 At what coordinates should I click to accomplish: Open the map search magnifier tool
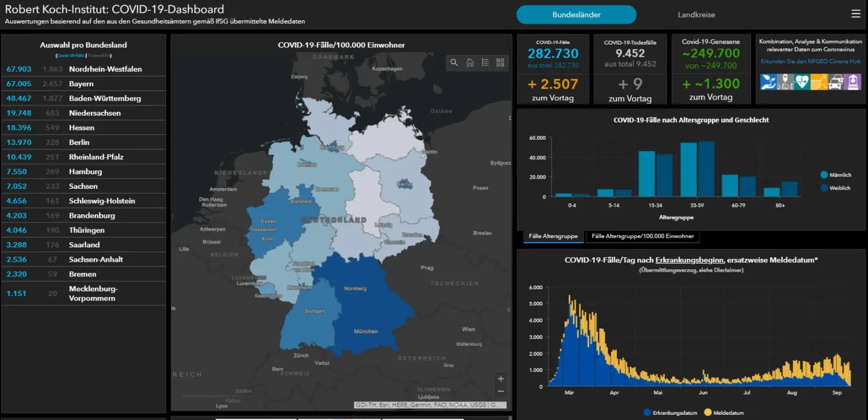[454, 63]
